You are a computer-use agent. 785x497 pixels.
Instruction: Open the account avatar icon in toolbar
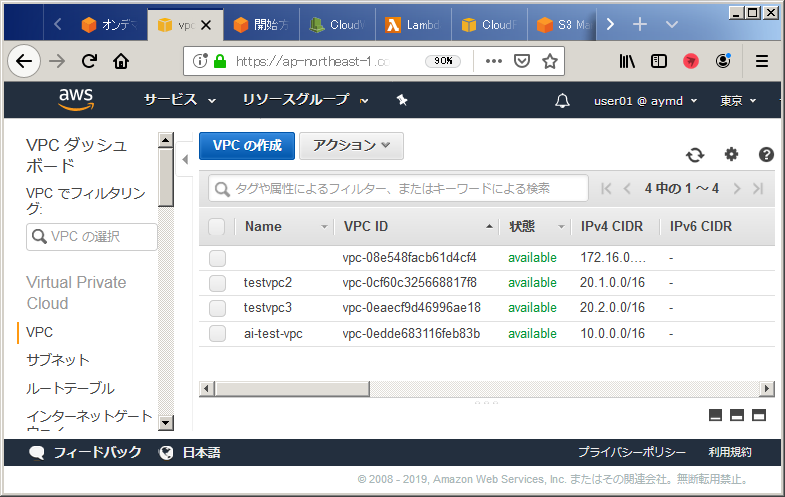point(723,61)
